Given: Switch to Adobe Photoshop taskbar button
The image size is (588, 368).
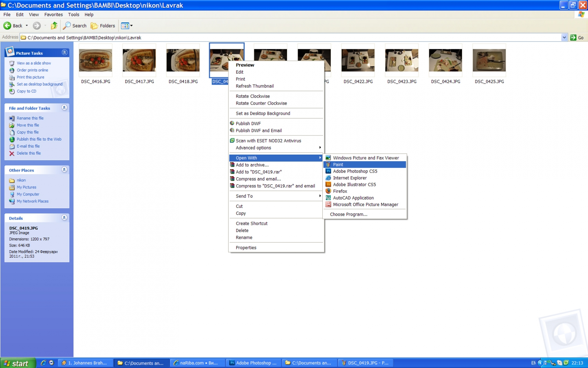Looking at the screenshot, I should pos(254,363).
